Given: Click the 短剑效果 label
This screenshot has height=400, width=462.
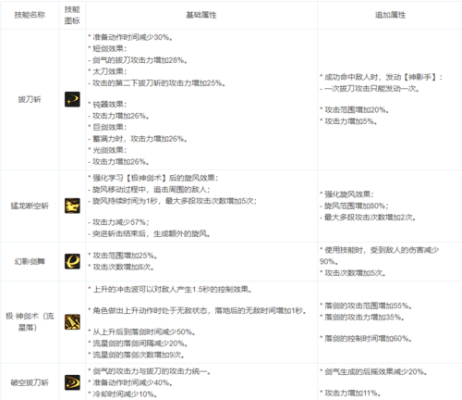Looking at the screenshot, I should [107, 49].
